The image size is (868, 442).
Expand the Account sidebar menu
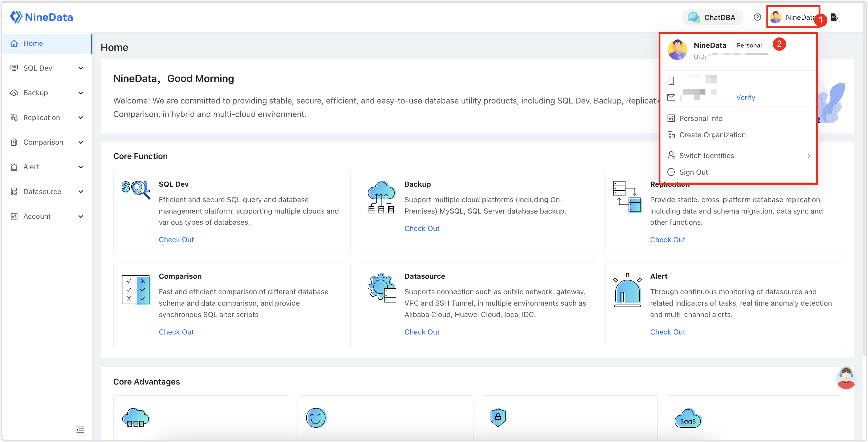(x=81, y=216)
